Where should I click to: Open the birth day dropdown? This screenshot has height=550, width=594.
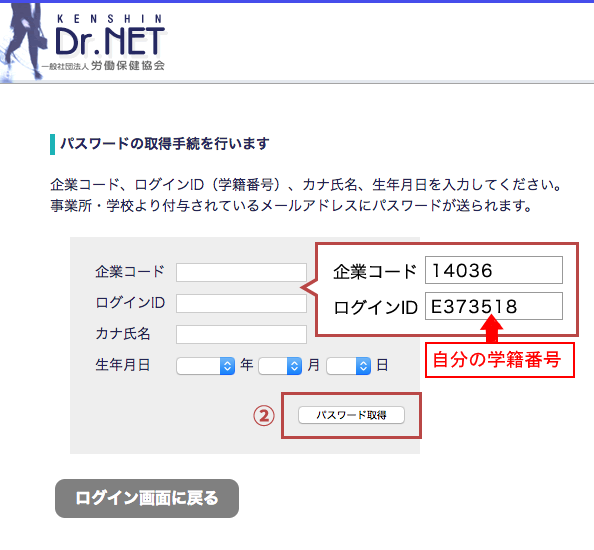click(349, 366)
